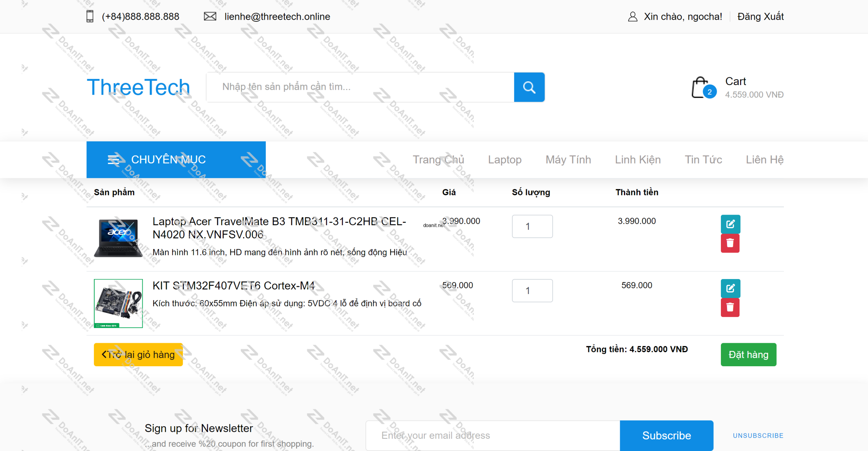Click the Cart label in header
The width and height of the screenshot is (868, 451).
point(735,81)
